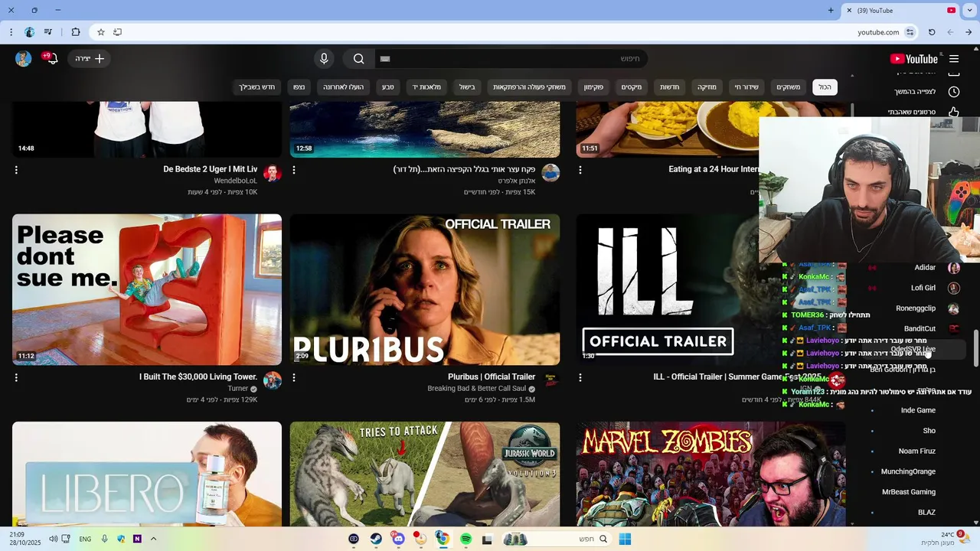Select the 'שידור חי' filter chip
The image size is (980, 551).
tap(746, 87)
